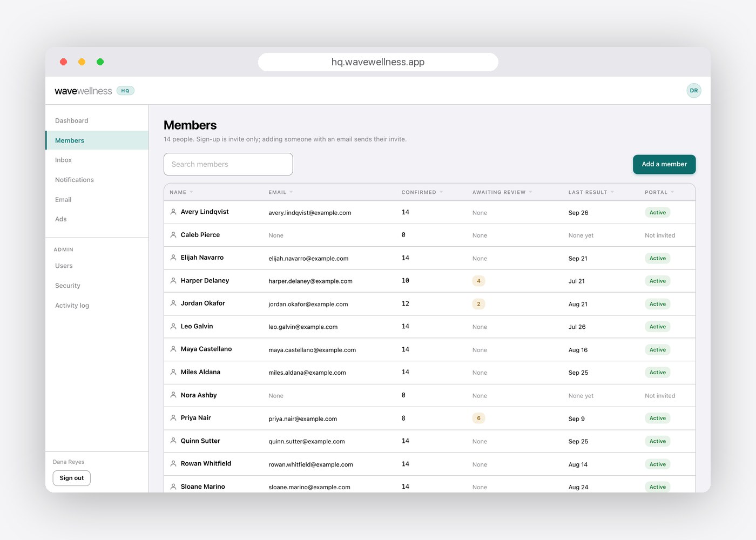Click Not invited in Nora Ashby's row

[x=660, y=396]
